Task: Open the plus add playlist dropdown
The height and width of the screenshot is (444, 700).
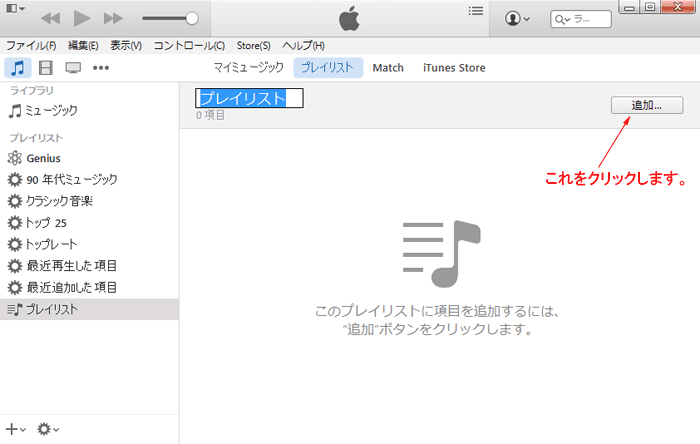Action: pos(16,429)
